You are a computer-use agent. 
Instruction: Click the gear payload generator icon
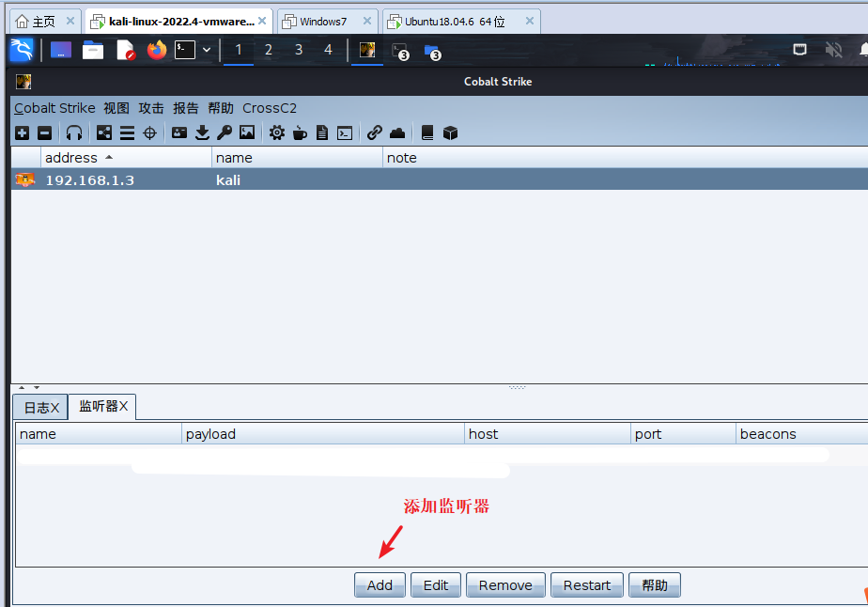[x=277, y=132]
